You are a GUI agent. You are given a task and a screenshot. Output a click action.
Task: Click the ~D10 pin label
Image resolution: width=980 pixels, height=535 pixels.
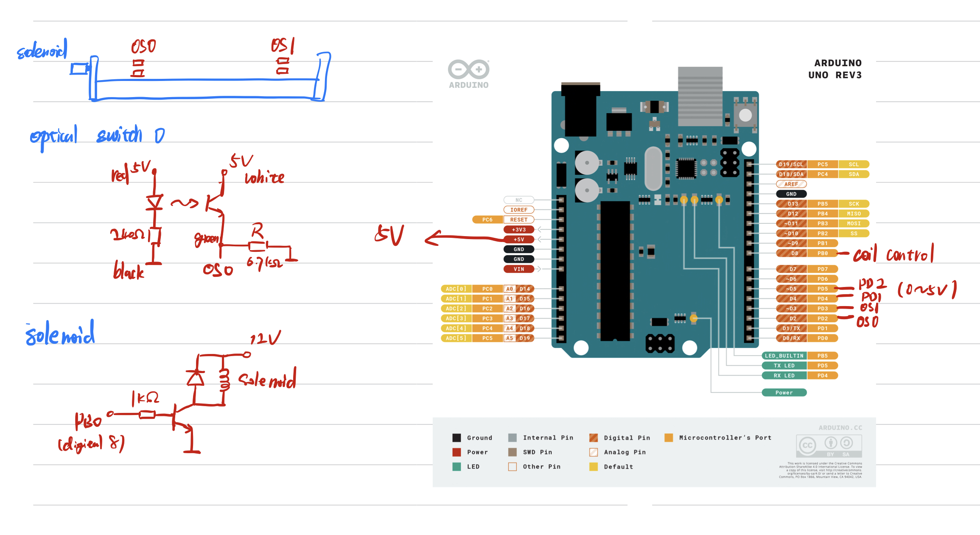point(791,234)
